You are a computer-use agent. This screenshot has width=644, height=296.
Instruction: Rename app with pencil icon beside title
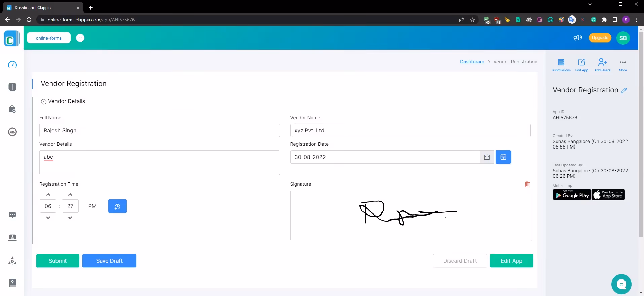pyautogui.click(x=624, y=90)
